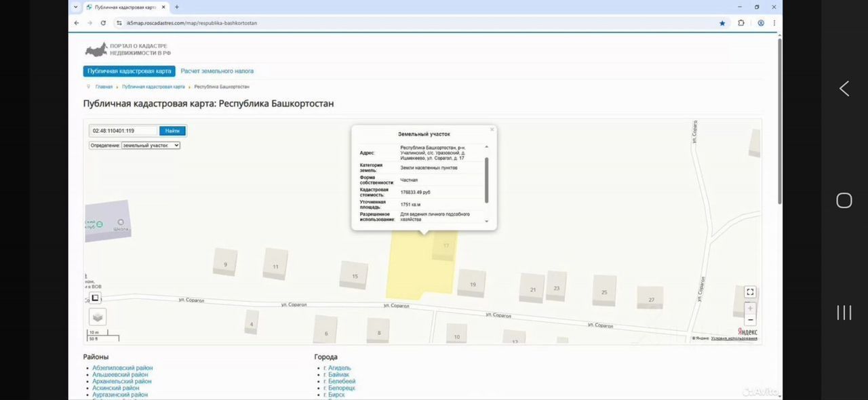The image size is (868, 400).
Task: Click building 27 on the map
Action: (650, 298)
